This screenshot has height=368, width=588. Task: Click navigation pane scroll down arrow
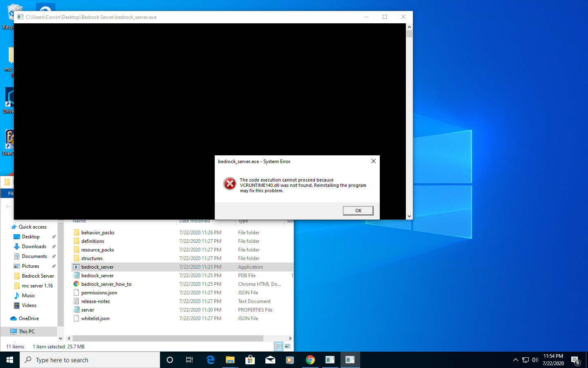pyautogui.click(x=60, y=338)
